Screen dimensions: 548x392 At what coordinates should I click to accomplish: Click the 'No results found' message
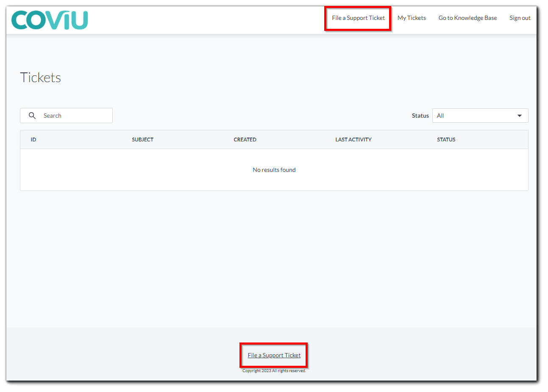coord(274,170)
